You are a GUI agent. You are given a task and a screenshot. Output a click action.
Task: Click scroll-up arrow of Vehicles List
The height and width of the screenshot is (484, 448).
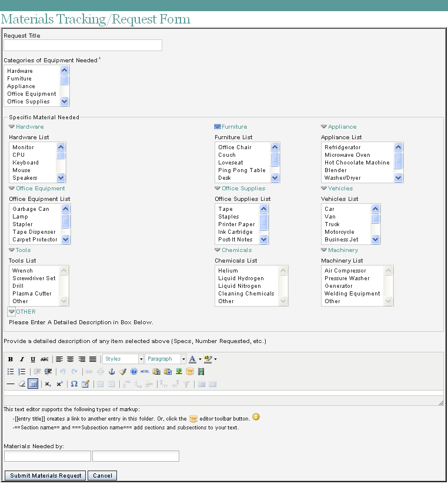click(375, 209)
